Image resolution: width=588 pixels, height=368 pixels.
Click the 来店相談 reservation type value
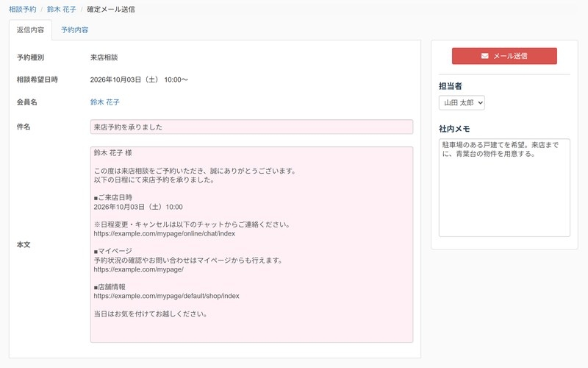click(104, 57)
